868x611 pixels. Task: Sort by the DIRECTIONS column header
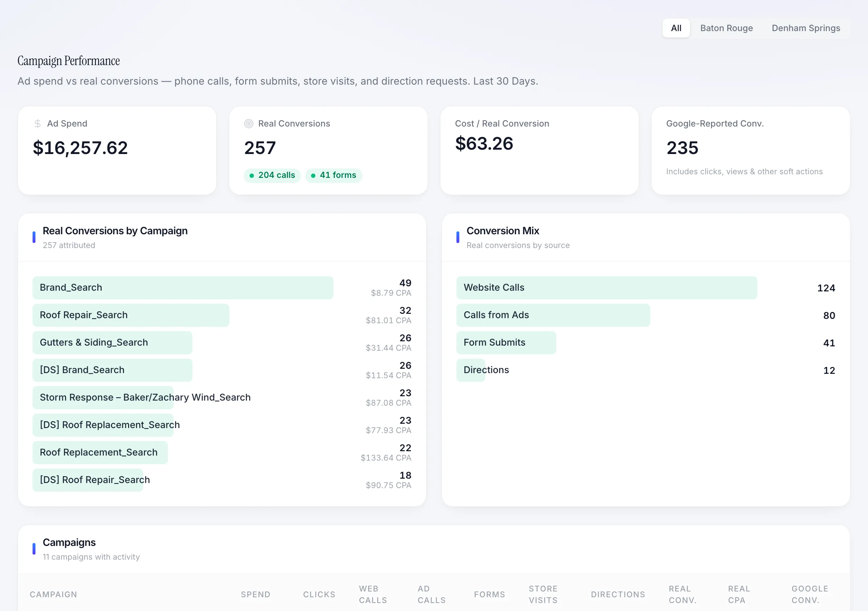[618, 595]
